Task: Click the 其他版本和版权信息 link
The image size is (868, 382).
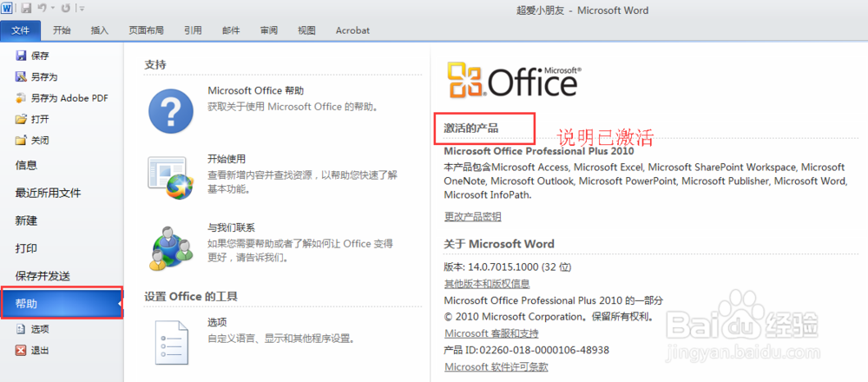Action: click(x=487, y=284)
